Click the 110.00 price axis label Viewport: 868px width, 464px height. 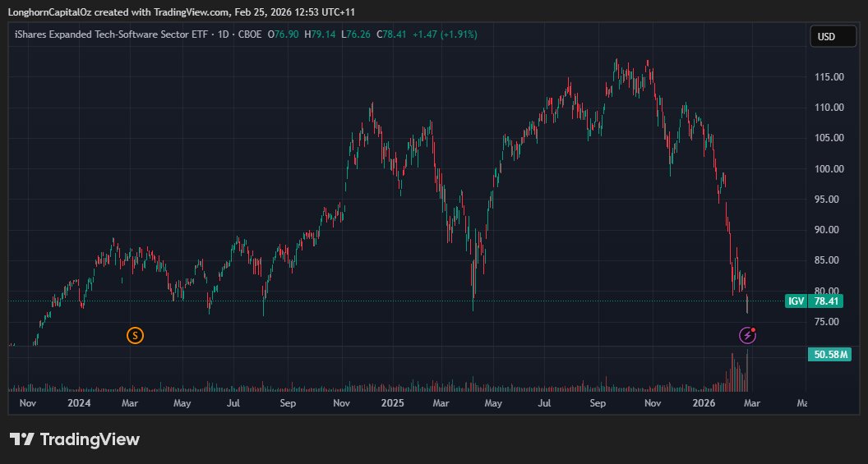point(829,108)
